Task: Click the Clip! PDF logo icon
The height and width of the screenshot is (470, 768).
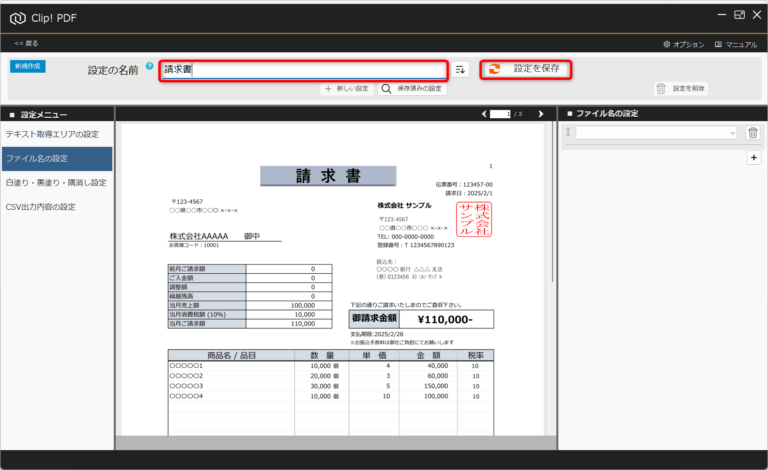Action: pyautogui.click(x=17, y=16)
